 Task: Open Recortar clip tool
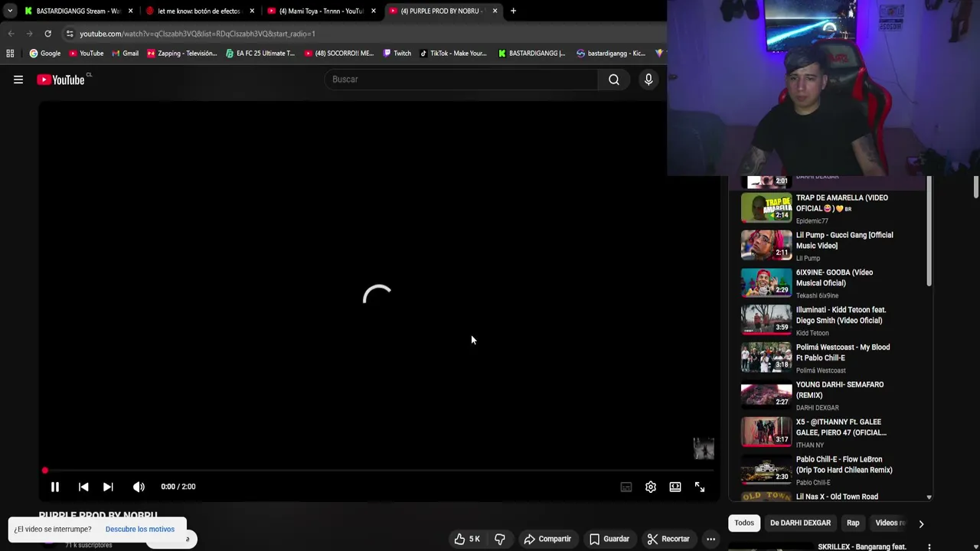point(668,539)
